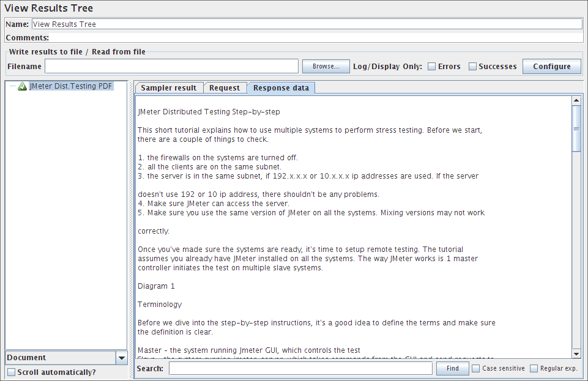Click the vertical scrollbar thumb in response pane
The height and width of the screenshot is (381, 588).
point(576,127)
